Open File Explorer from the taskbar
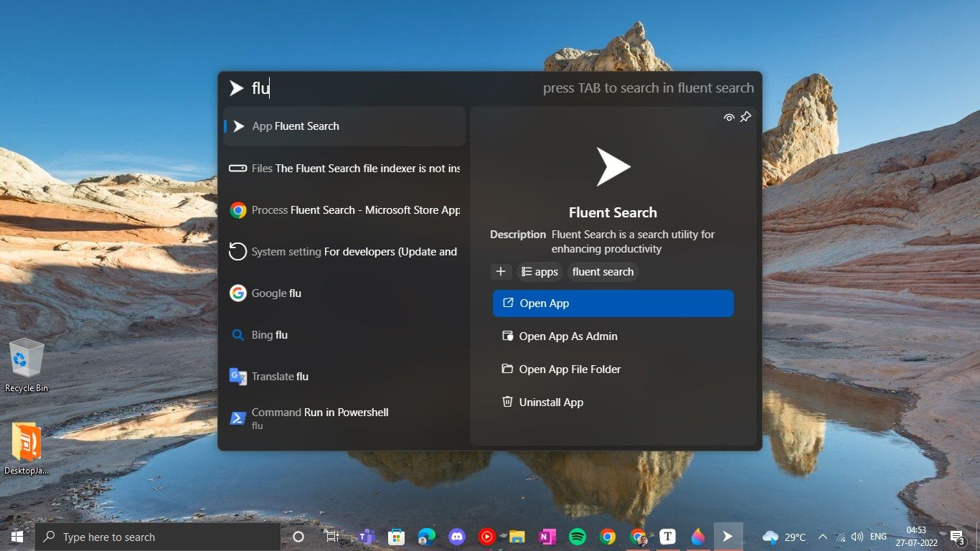The height and width of the screenshot is (551, 980). (x=517, y=537)
